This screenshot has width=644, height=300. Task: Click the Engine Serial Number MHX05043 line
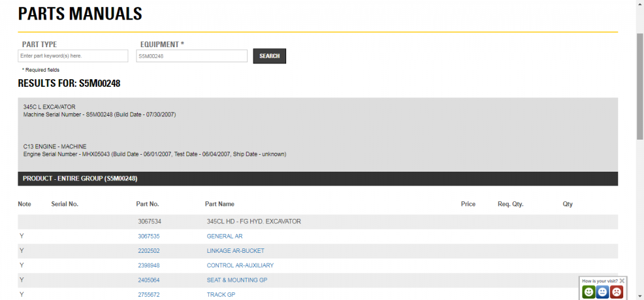point(155,154)
